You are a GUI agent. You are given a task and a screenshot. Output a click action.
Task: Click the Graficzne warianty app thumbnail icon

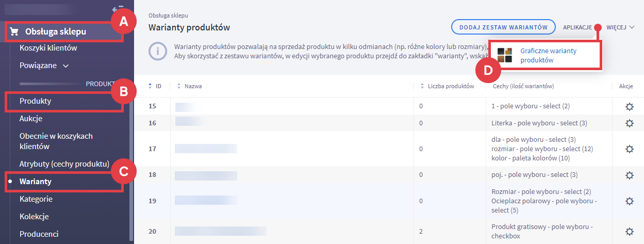[504, 55]
